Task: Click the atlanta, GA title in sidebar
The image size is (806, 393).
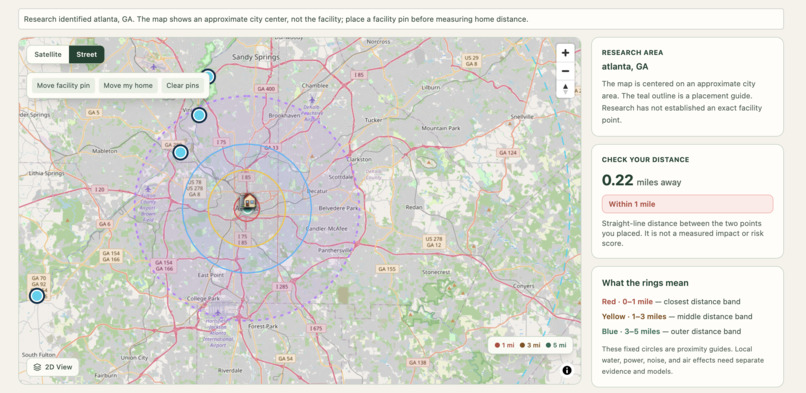Action: pyautogui.click(x=625, y=67)
